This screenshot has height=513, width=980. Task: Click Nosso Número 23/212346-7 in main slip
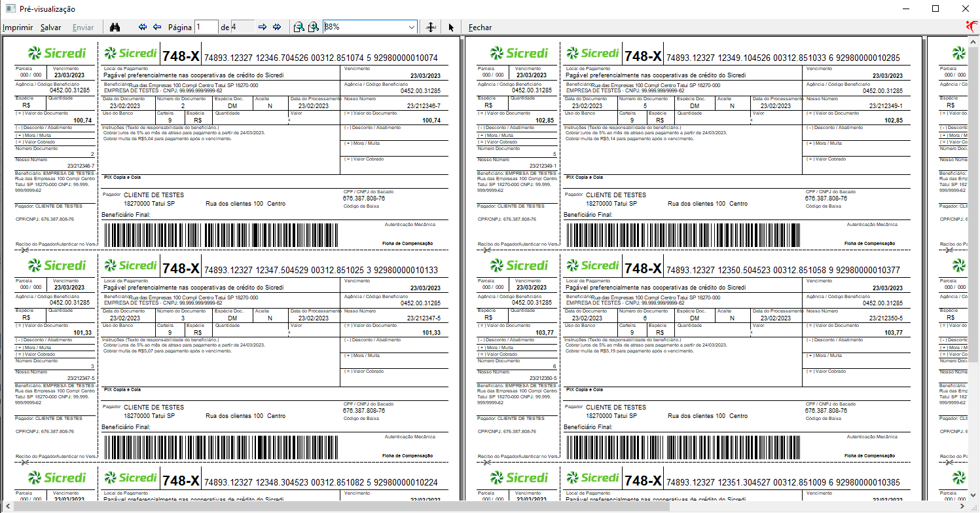[x=424, y=106]
